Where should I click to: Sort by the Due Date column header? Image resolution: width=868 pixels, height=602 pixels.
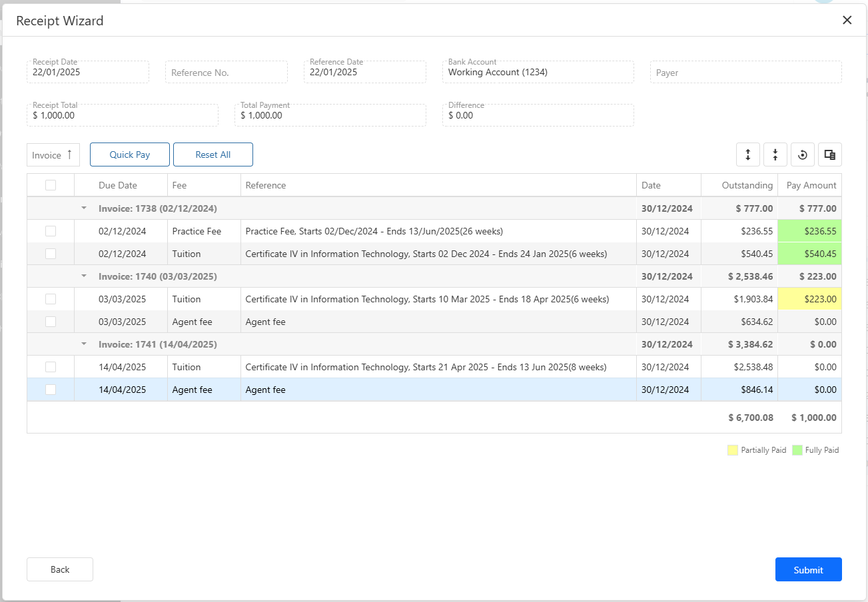pyautogui.click(x=118, y=185)
